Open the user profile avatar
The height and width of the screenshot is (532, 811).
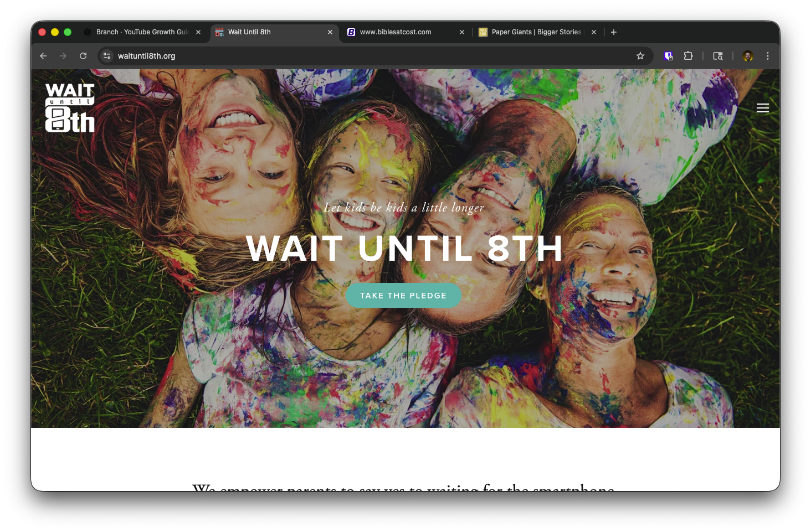[x=748, y=56]
